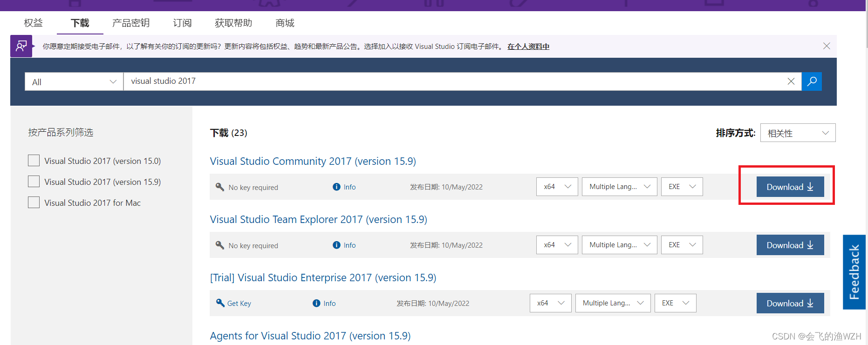Open EXE dropdown for Enterprise 2017 trial
This screenshot has width=868, height=345.
click(x=675, y=303)
